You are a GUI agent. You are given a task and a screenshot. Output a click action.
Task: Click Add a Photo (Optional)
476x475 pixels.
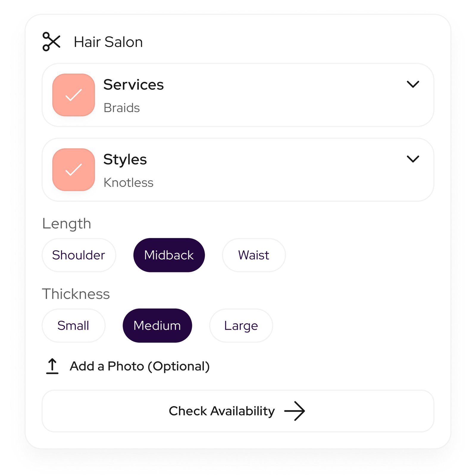pos(140,366)
